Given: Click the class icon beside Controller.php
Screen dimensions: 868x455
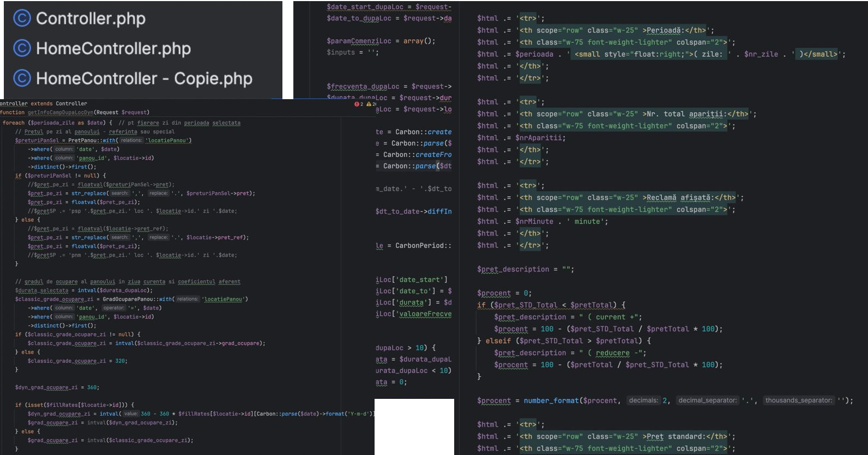Looking at the screenshot, I should click(x=21, y=19).
